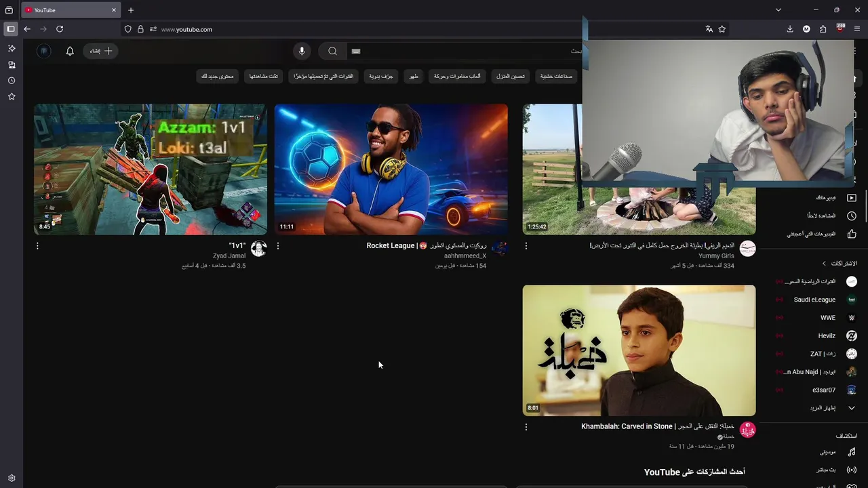Click the YouTube search magnifier button

point(332,51)
